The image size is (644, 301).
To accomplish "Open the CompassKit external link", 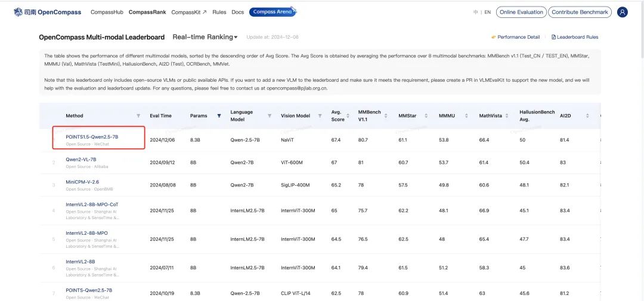I will point(188,12).
